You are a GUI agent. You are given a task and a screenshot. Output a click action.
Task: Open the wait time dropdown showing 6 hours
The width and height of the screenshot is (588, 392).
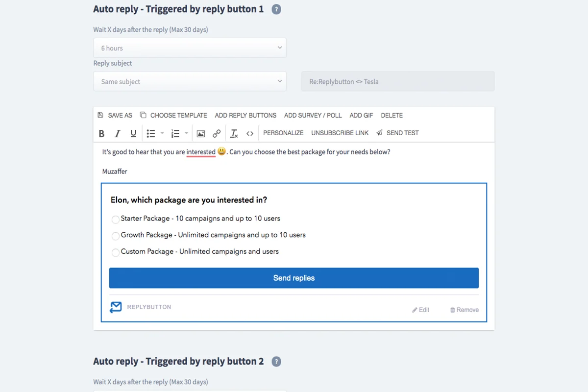pyautogui.click(x=190, y=48)
